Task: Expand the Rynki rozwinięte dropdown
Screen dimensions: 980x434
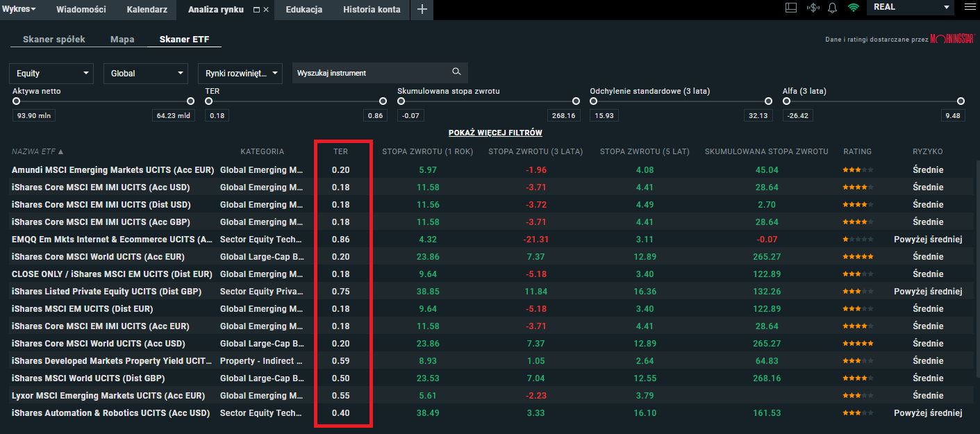Action: pyautogui.click(x=240, y=73)
